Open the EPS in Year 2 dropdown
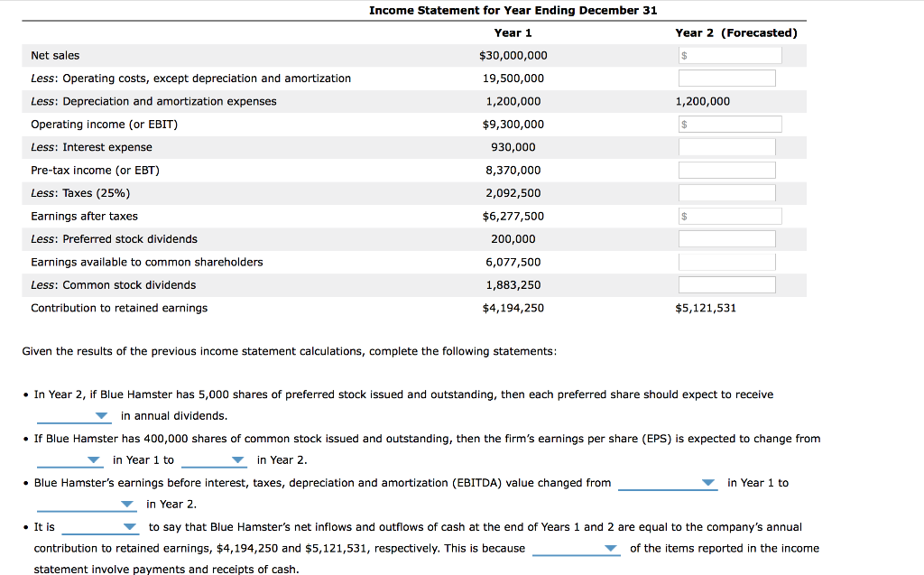 [214, 459]
